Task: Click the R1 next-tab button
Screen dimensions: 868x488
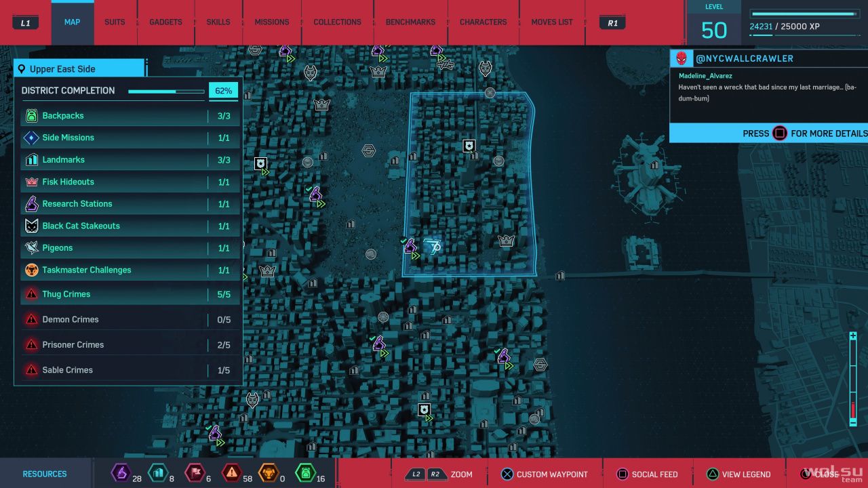Action: (x=612, y=23)
